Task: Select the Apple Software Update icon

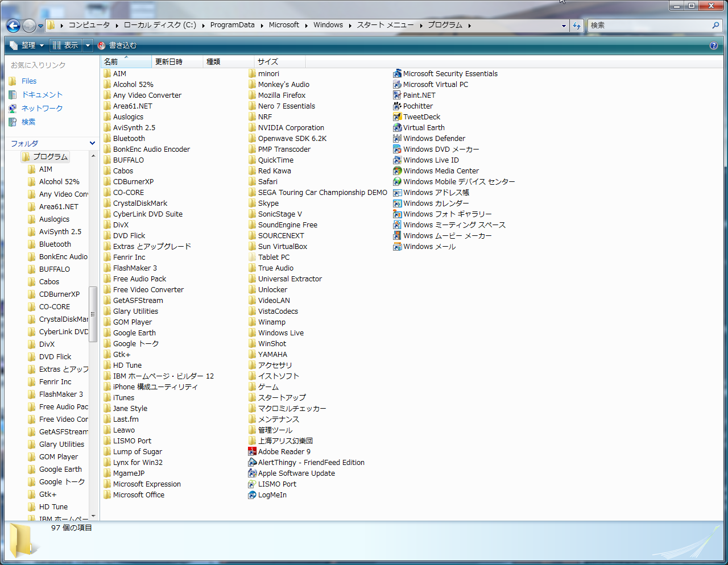Action: coord(252,473)
